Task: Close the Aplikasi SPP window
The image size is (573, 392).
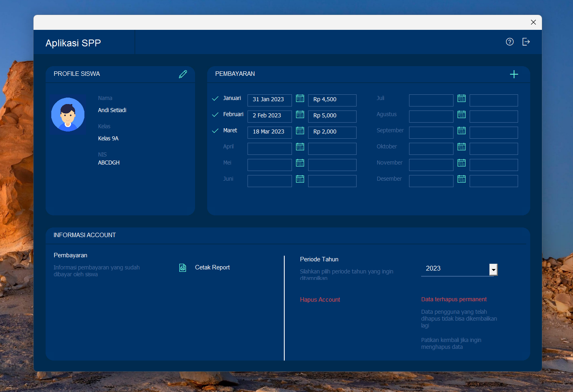Action: tap(533, 22)
